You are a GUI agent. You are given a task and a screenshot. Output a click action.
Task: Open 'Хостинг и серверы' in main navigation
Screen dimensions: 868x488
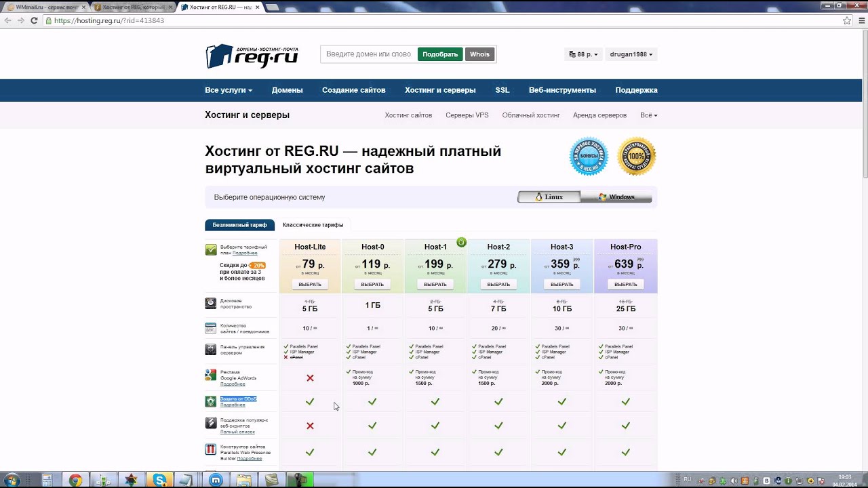440,90
